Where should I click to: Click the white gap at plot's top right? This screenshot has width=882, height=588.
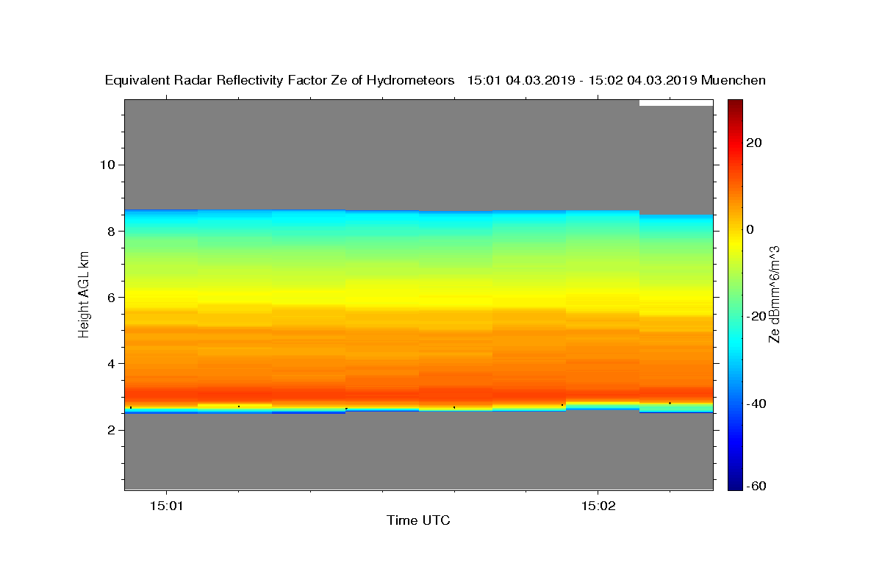(x=676, y=103)
